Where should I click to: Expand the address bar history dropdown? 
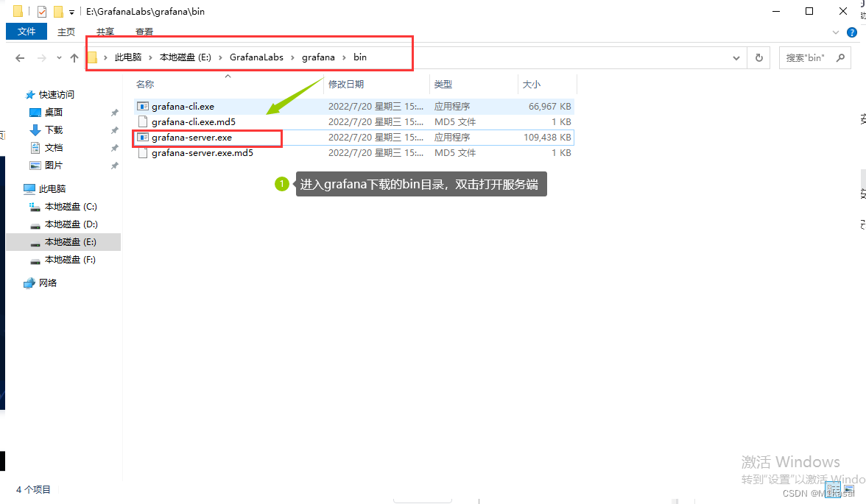click(736, 58)
